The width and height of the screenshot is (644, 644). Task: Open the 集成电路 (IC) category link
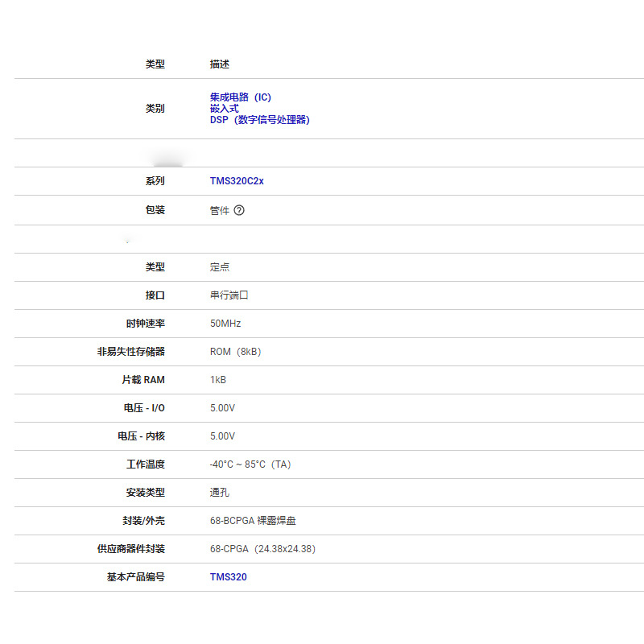[x=241, y=97]
